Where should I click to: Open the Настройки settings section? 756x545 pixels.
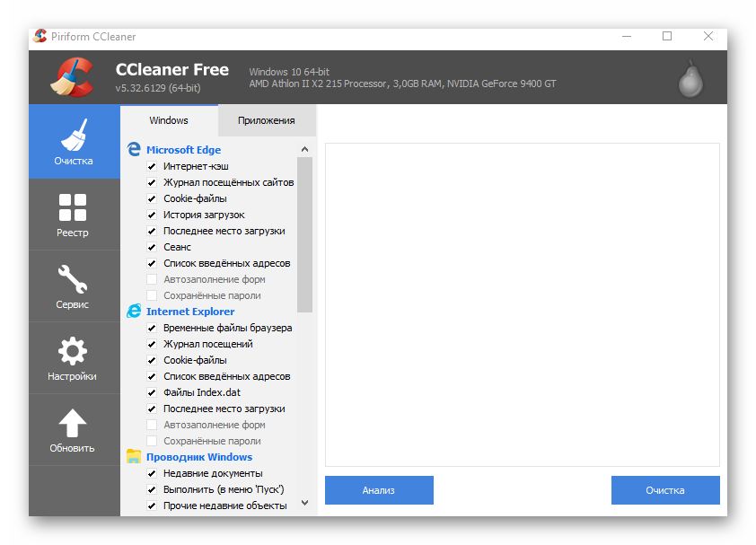tap(74, 358)
